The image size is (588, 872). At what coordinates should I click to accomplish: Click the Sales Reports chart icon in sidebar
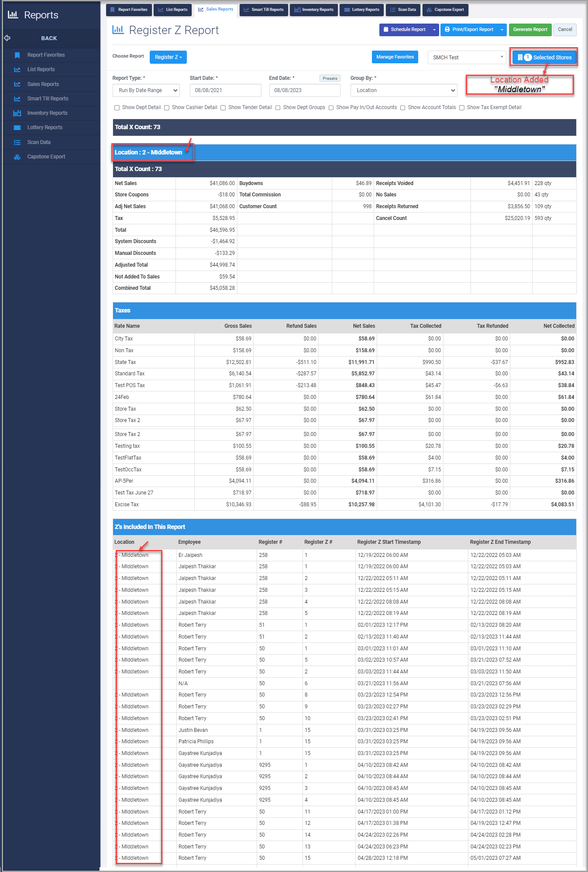(x=17, y=84)
